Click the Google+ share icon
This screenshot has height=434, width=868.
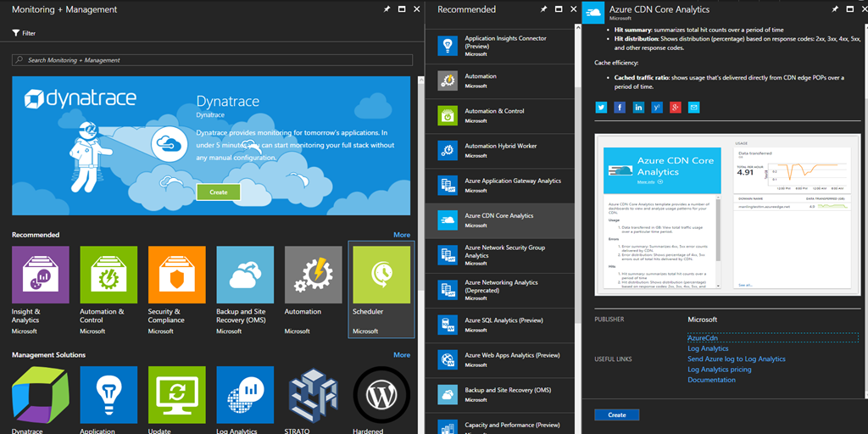676,107
